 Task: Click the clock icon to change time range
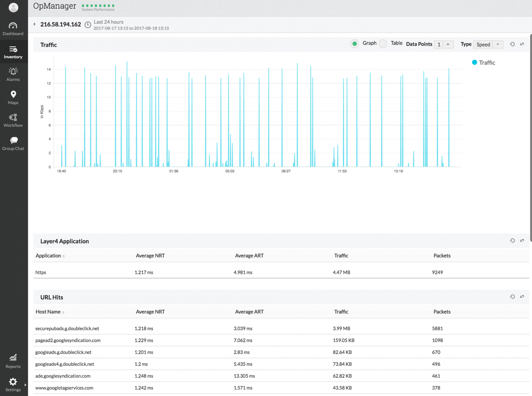click(88, 25)
